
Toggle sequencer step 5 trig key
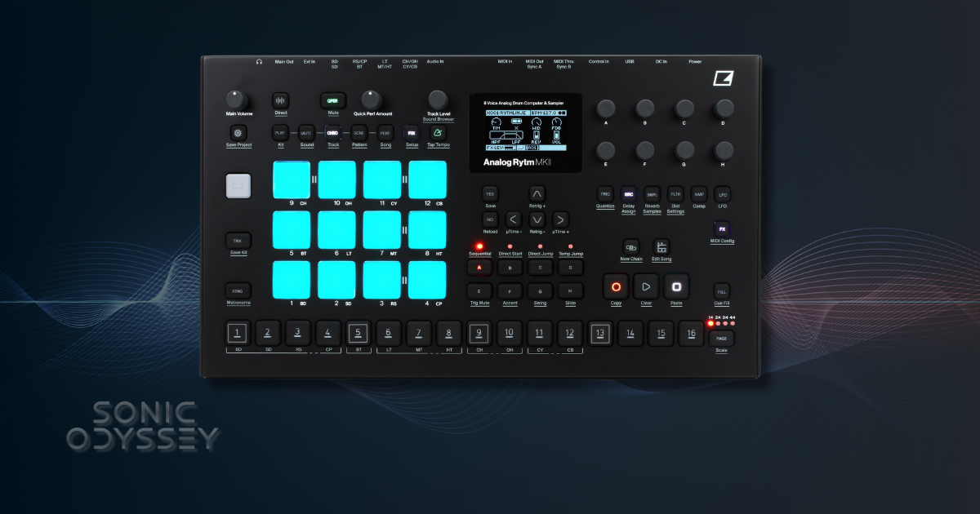[358, 333]
